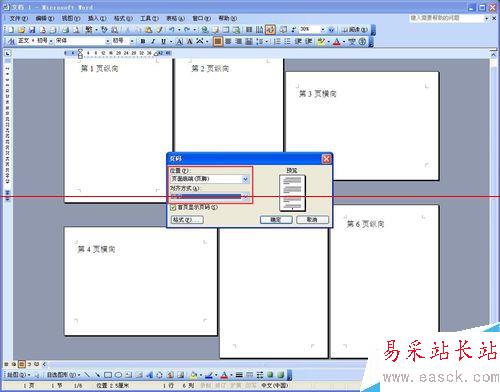This screenshot has height=392, width=500.
Task: Click the Open file folder icon
Action: pyautogui.click(x=22, y=30)
